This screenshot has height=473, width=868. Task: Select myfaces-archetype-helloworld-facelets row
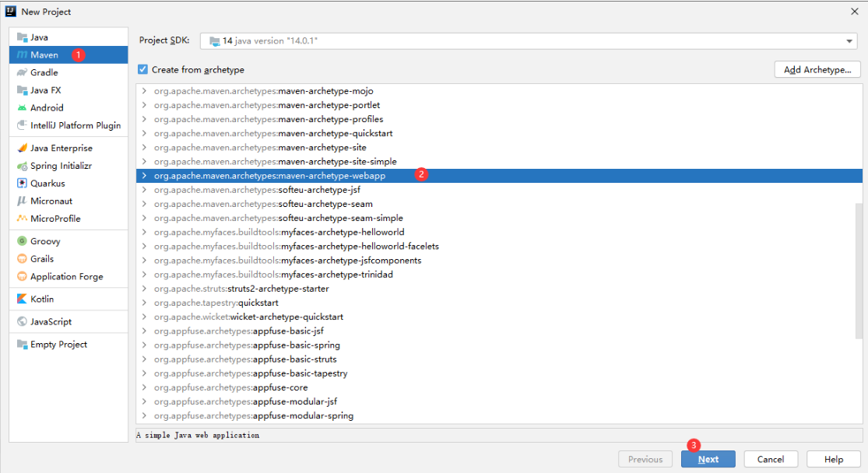499,246
